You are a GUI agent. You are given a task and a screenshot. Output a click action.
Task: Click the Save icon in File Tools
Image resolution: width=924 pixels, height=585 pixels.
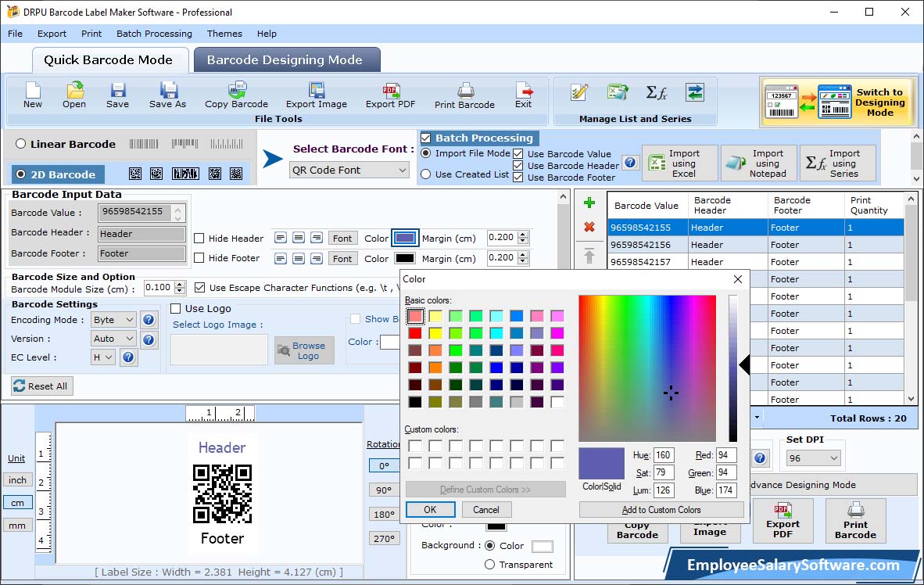coord(117,95)
